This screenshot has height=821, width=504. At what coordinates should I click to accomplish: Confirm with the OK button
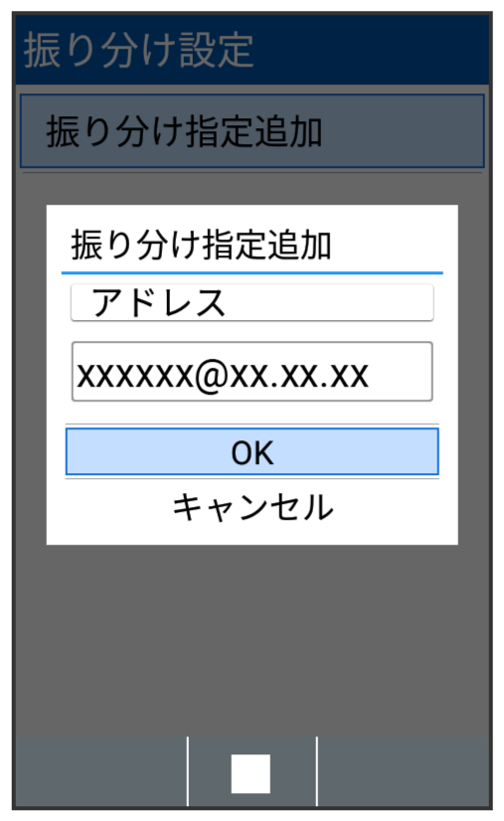(252, 452)
